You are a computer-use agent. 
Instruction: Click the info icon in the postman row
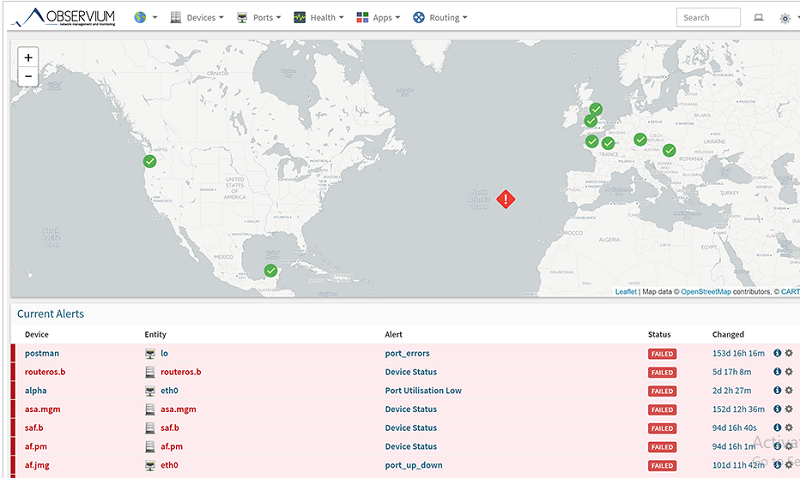click(777, 353)
